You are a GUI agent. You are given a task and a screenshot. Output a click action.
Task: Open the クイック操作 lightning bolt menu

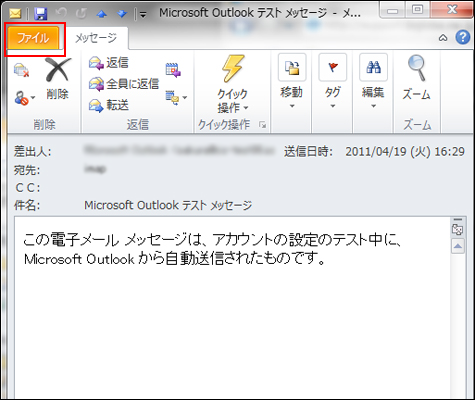(232, 84)
